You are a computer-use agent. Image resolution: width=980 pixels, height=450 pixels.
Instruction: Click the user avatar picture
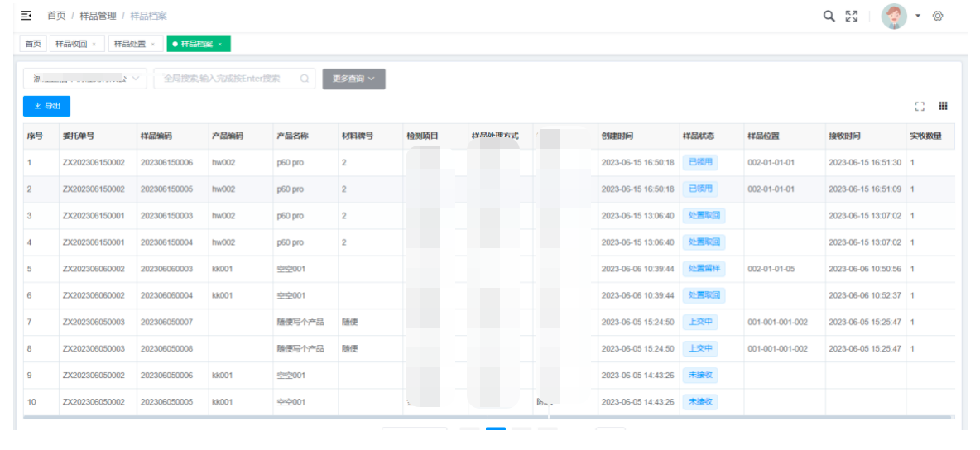click(894, 16)
